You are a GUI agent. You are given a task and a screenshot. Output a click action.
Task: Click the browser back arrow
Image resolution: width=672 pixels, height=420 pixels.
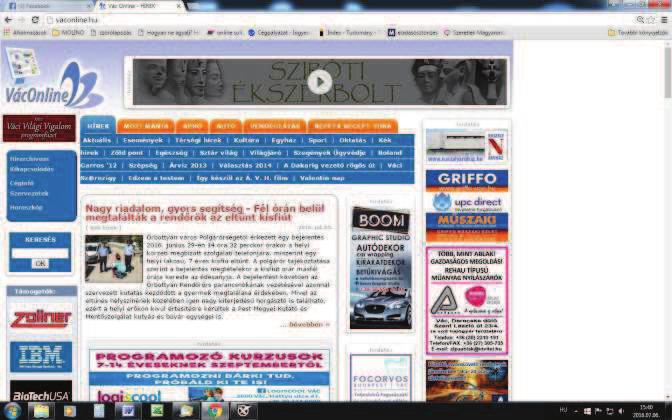click(x=8, y=20)
